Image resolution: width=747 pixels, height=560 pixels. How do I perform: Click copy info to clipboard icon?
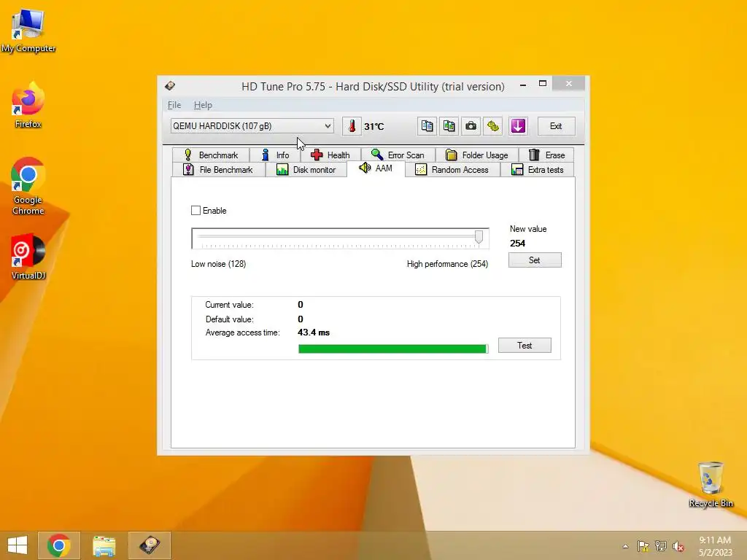(427, 126)
